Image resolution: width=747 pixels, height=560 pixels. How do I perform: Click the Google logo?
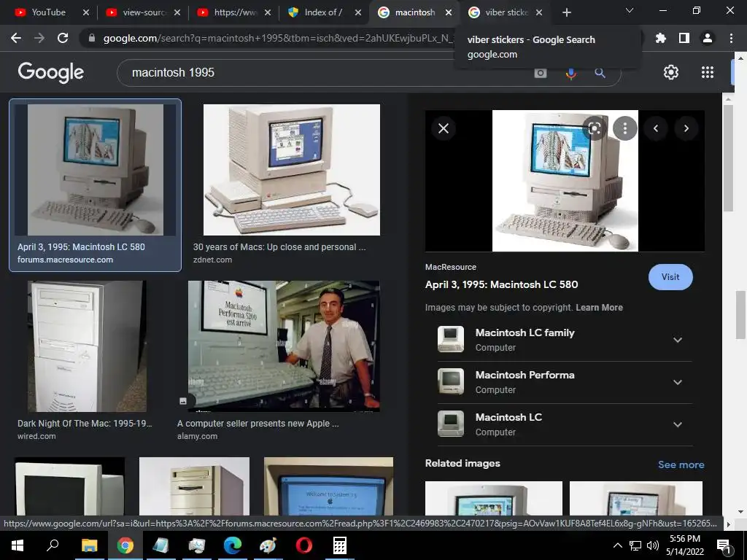point(51,72)
